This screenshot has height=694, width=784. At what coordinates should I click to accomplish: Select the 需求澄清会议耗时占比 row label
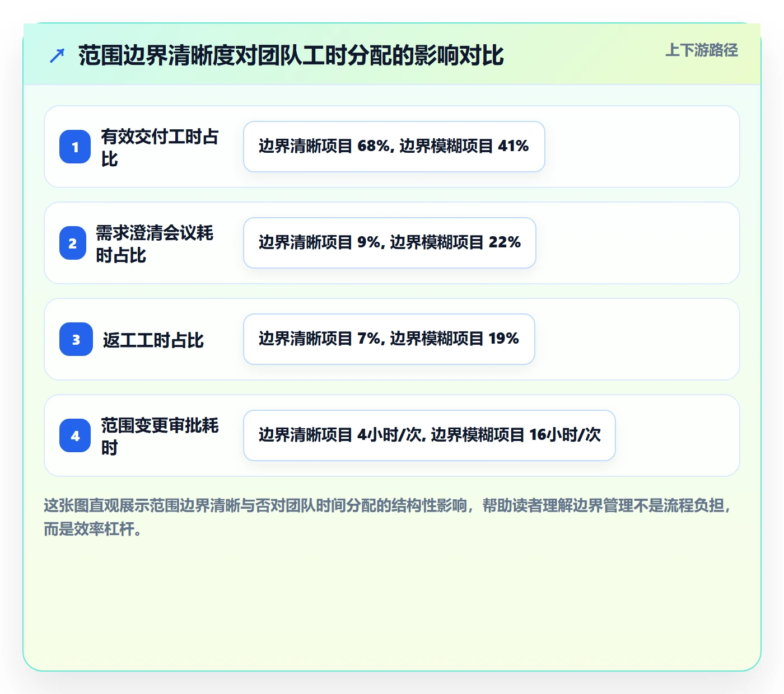[x=155, y=243]
